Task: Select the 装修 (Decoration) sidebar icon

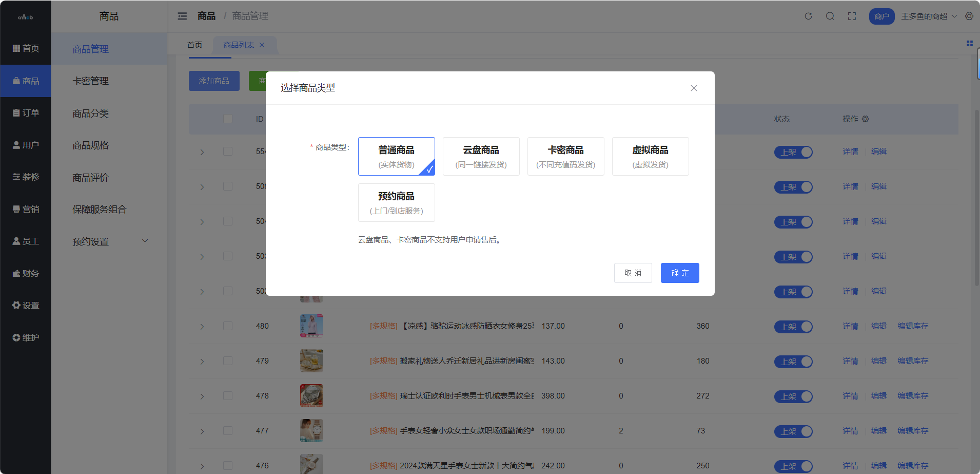Action: coord(26,177)
